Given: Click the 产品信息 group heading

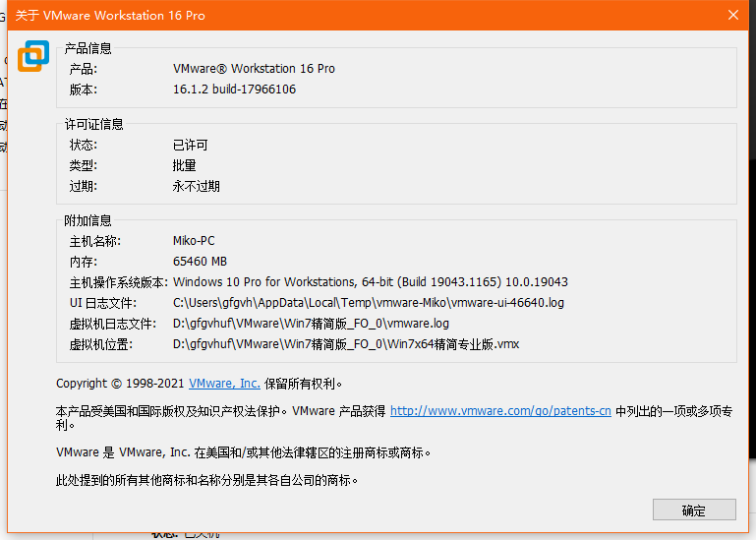Looking at the screenshot, I should [88, 48].
